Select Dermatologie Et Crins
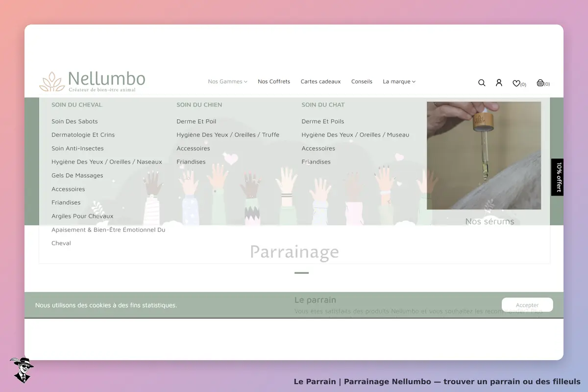Image resolution: width=588 pixels, height=392 pixels. (x=83, y=135)
